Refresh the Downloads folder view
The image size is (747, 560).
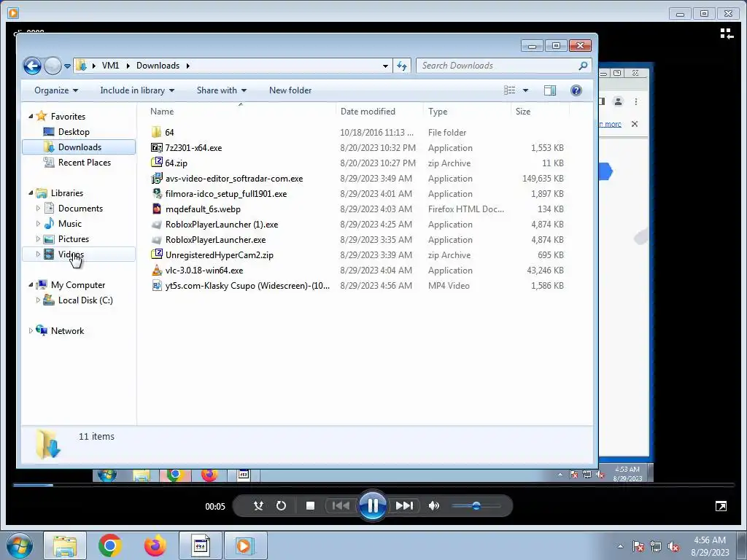(x=402, y=66)
